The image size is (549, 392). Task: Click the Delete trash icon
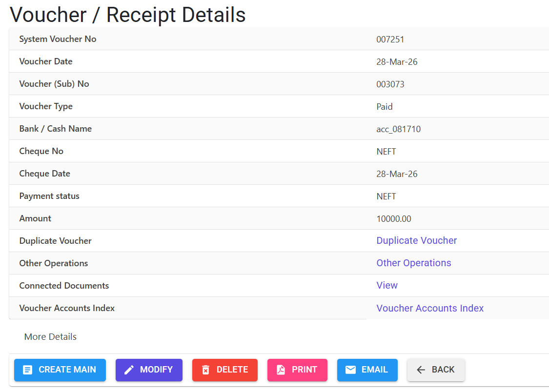point(205,370)
